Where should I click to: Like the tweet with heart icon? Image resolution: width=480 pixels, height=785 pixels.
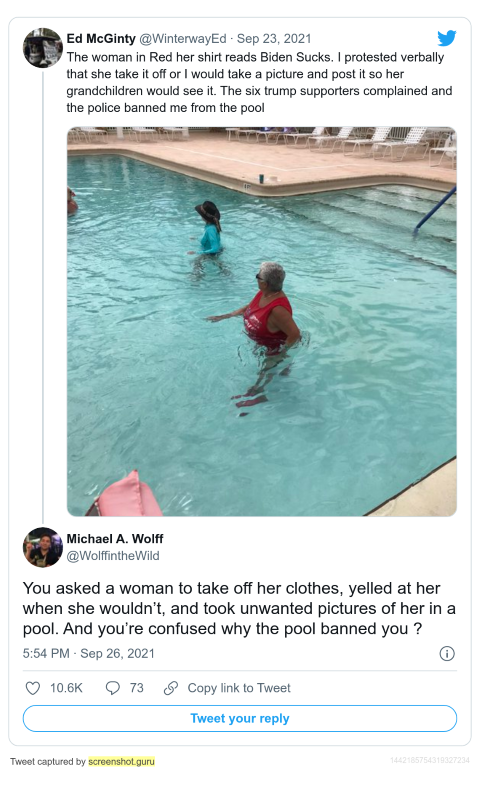point(33,688)
